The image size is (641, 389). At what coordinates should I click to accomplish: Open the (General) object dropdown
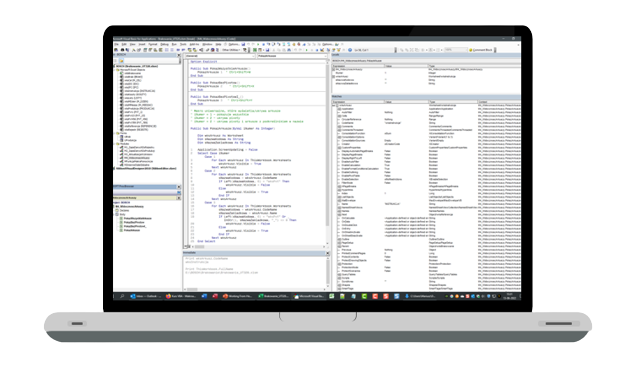click(x=220, y=56)
